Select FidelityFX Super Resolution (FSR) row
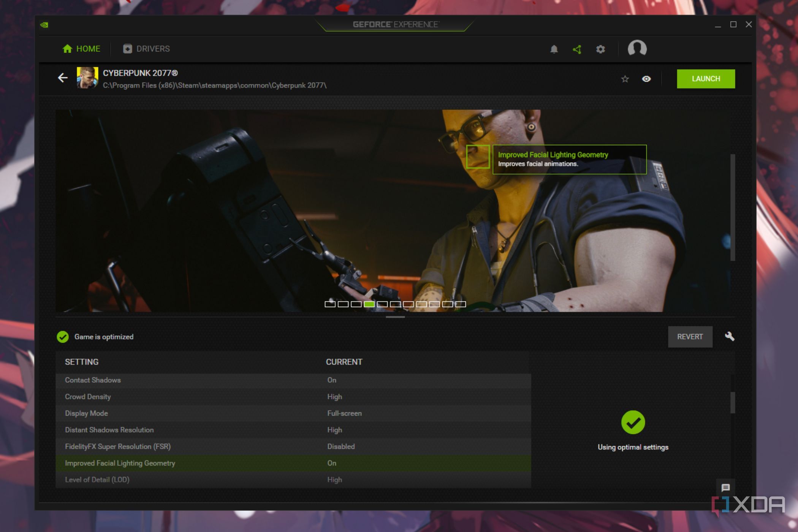This screenshot has height=532, width=798. [293, 446]
